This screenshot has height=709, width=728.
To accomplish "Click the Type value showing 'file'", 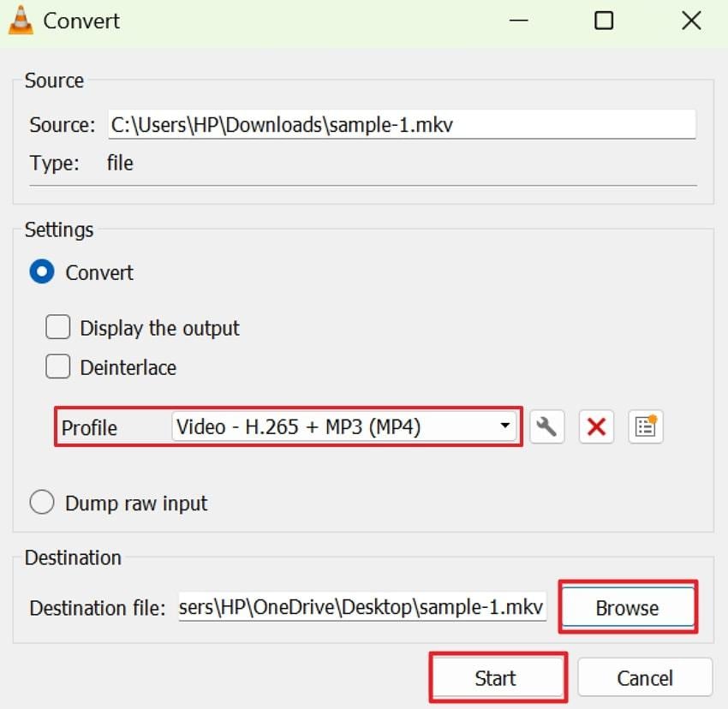I will [119, 163].
